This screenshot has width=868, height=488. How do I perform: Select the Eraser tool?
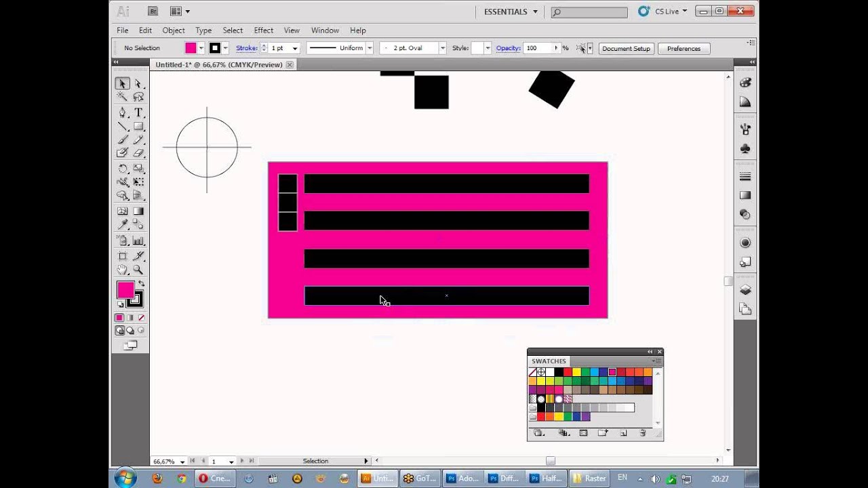coord(138,153)
